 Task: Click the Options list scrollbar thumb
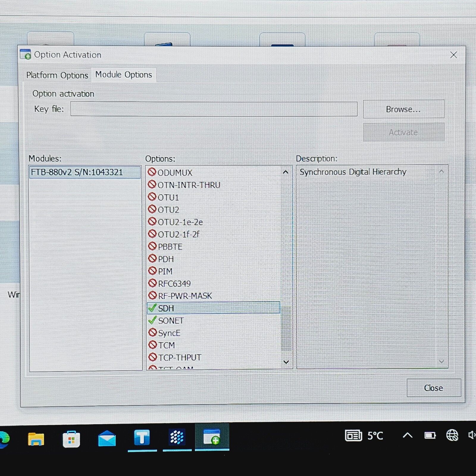[x=286, y=328]
